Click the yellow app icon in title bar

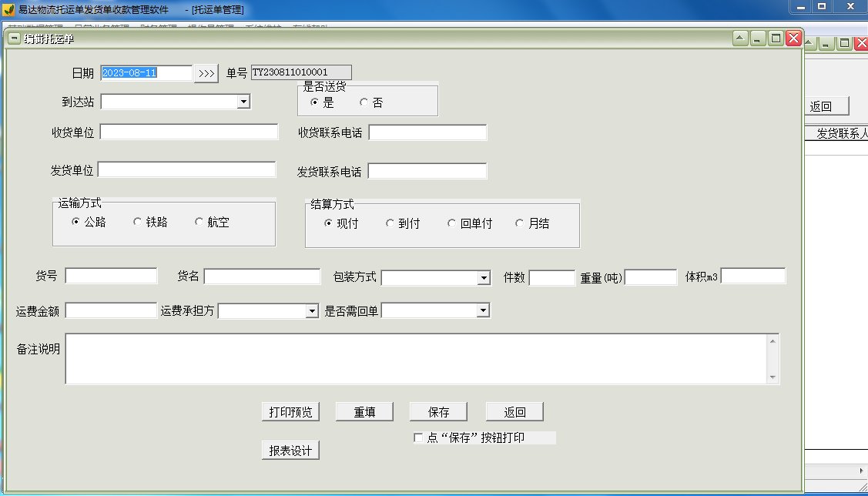pyautogui.click(x=8, y=9)
